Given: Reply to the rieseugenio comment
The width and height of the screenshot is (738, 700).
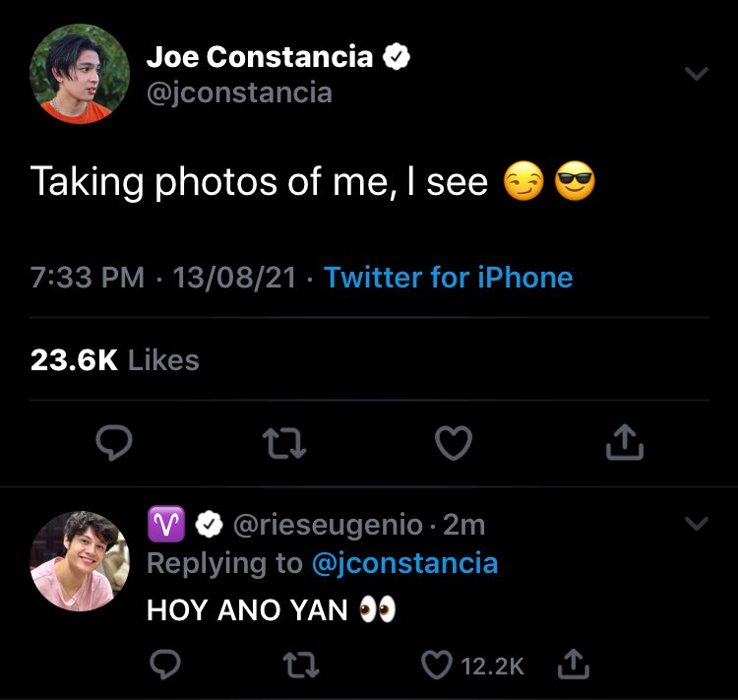Looking at the screenshot, I should coord(165,665).
